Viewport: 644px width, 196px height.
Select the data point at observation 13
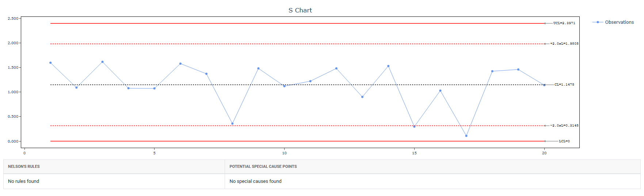pos(362,97)
